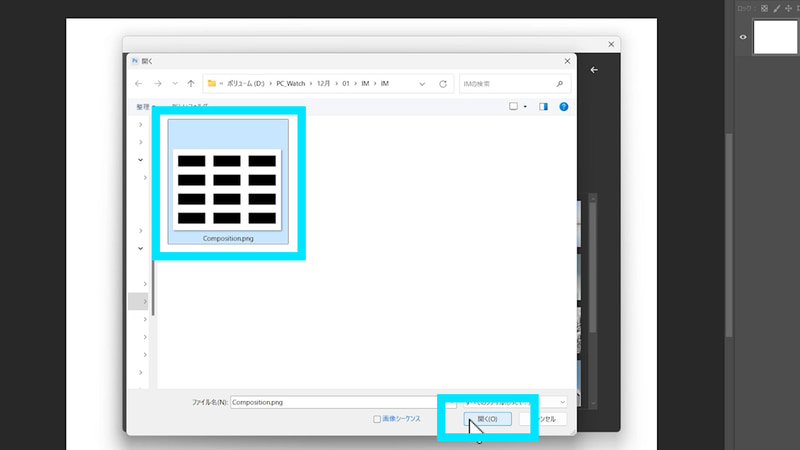Screen dimensions: 800x450
Task: Click the 01 breadcrumb
Action: tap(346, 84)
